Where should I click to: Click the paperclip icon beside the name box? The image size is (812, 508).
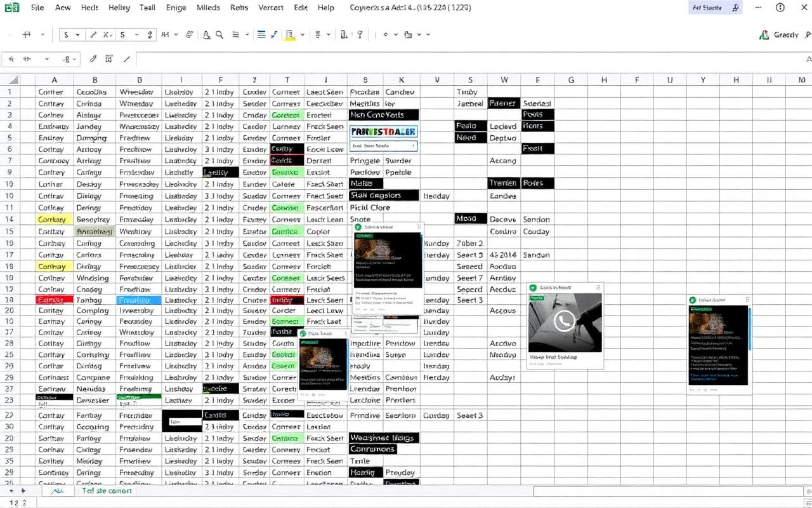[x=93, y=59]
